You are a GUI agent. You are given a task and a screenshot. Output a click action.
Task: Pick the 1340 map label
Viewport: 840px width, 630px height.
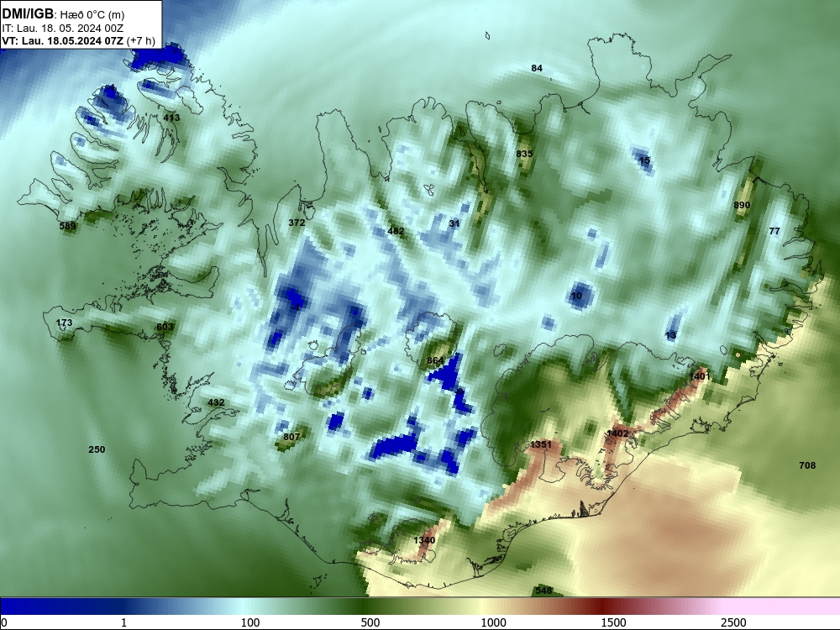pos(424,540)
